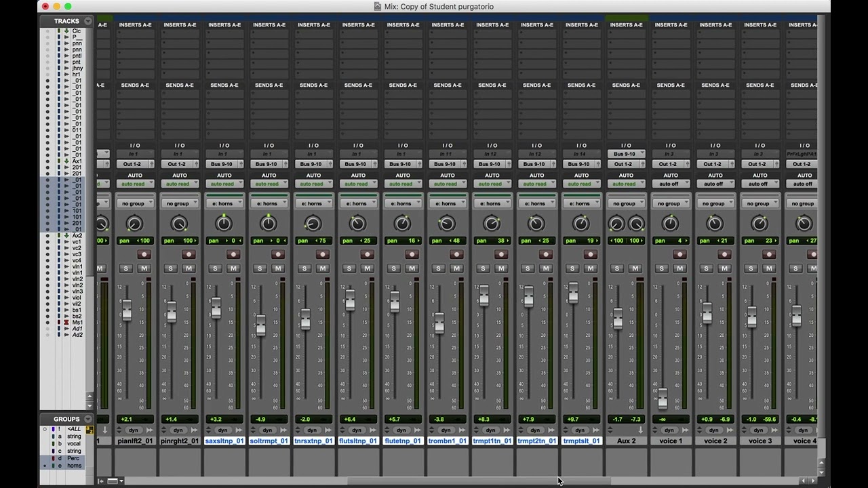Click the saxsltnp_01 track name
The width and height of the screenshot is (868, 488).
(224, 441)
